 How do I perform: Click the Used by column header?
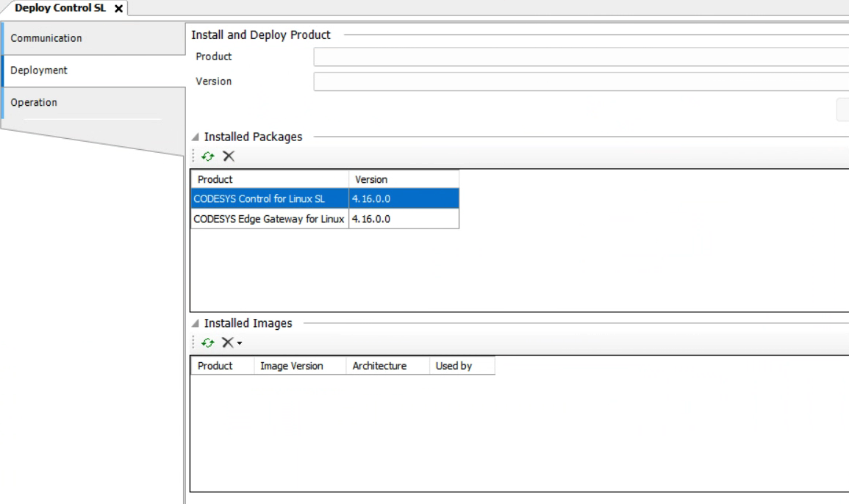(x=461, y=366)
